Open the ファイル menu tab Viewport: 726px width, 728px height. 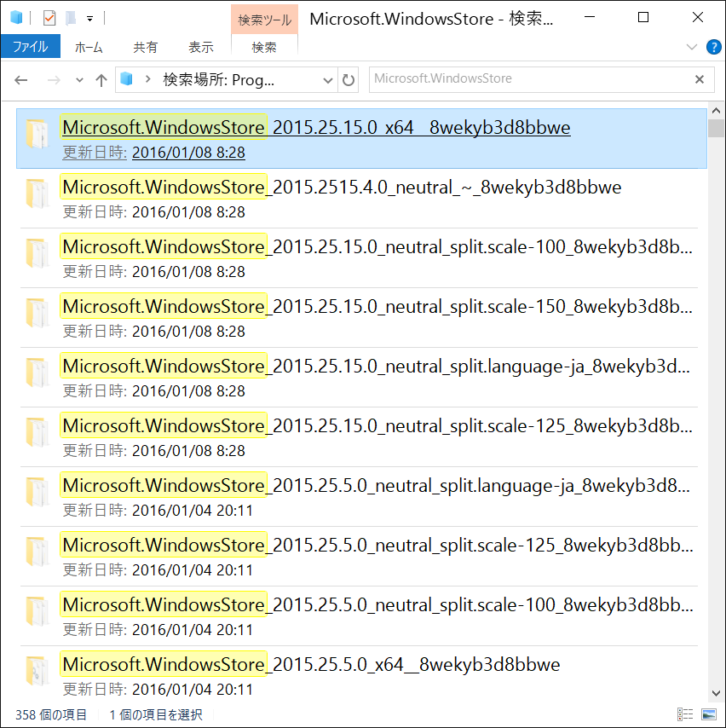tap(31, 46)
